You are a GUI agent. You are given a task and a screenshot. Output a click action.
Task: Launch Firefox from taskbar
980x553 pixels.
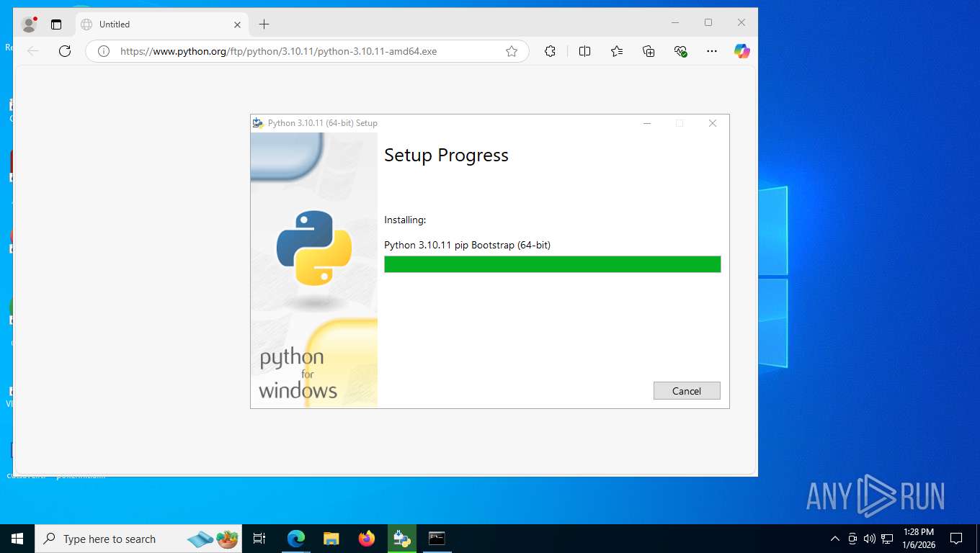(367, 539)
